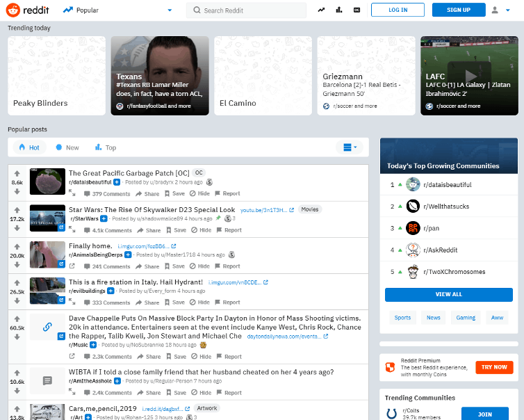Open the post view layout dropdown
This screenshot has width=524, height=420.
click(x=350, y=147)
